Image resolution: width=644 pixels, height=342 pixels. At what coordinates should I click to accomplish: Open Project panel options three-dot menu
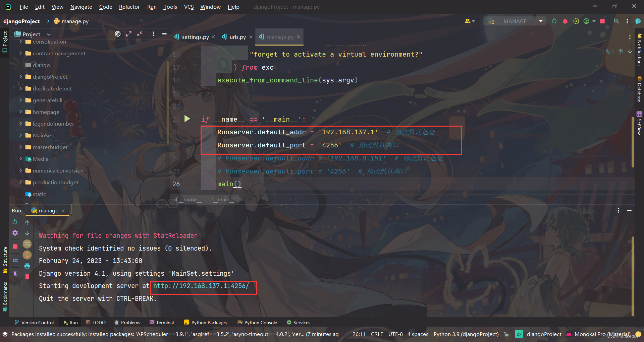click(x=153, y=34)
